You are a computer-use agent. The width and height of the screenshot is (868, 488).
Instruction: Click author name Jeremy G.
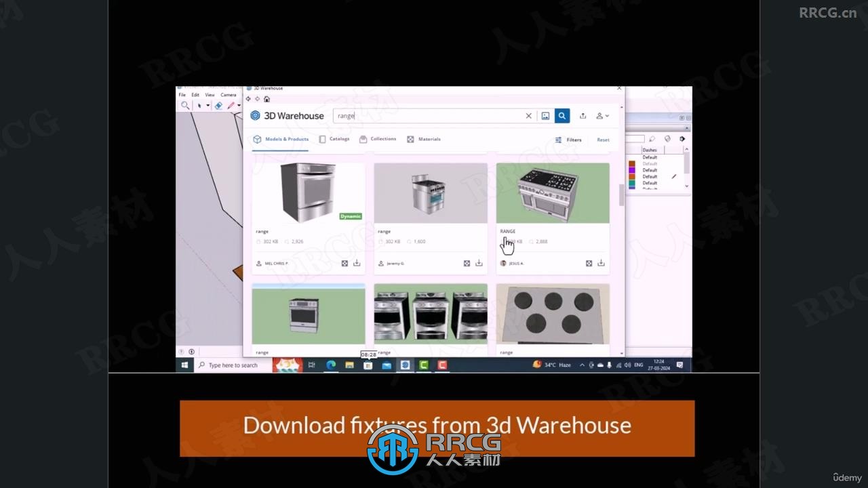(x=395, y=263)
